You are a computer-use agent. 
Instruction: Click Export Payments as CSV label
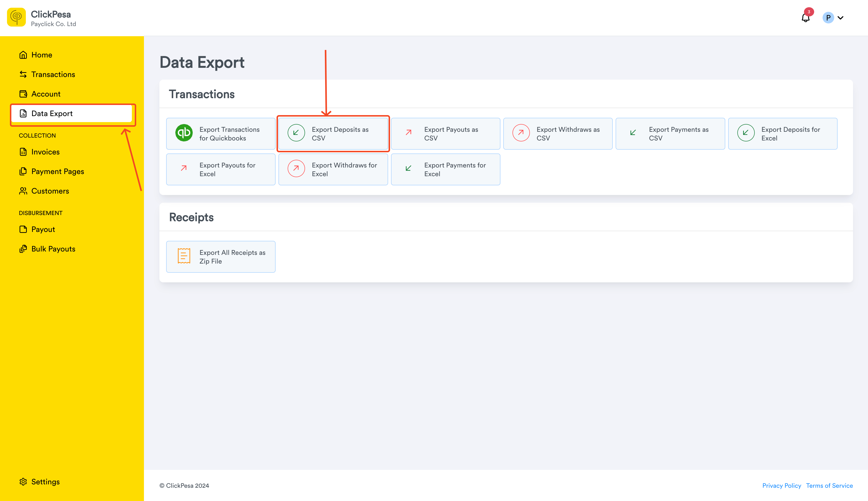click(x=679, y=134)
